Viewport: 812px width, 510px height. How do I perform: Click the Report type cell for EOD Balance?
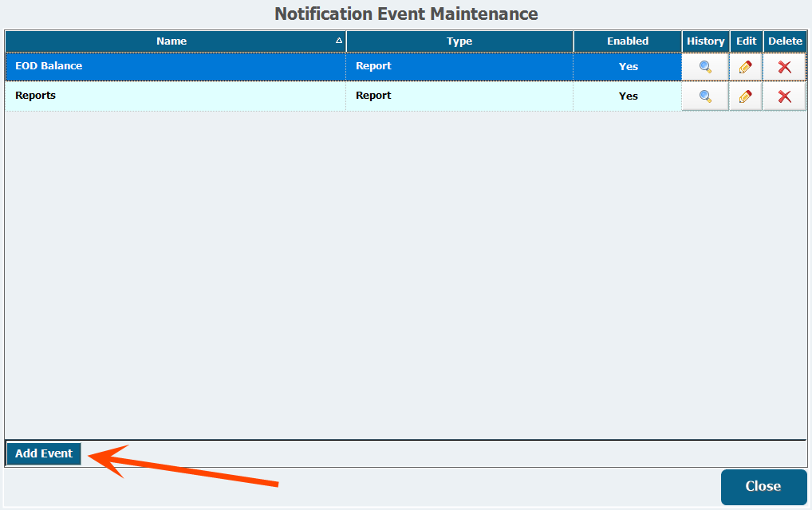(373, 66)
